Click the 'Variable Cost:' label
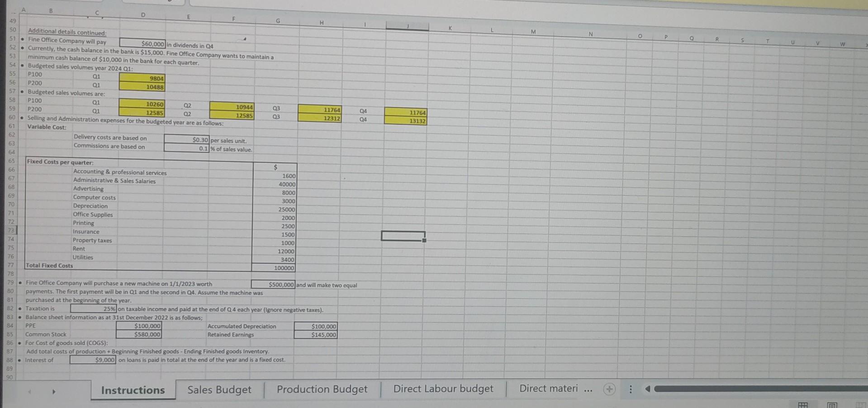The image size is (868, 408). 47,127
